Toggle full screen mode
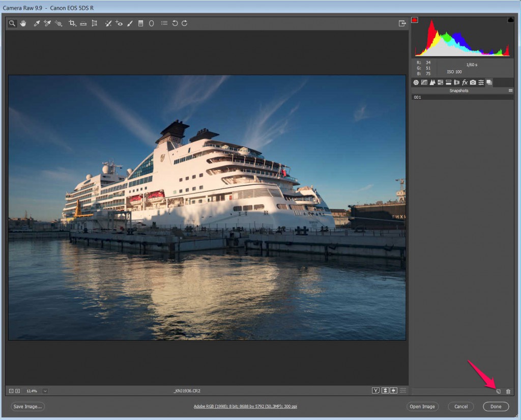This screenshot has width=521, height=420. (x=402, y=23)
